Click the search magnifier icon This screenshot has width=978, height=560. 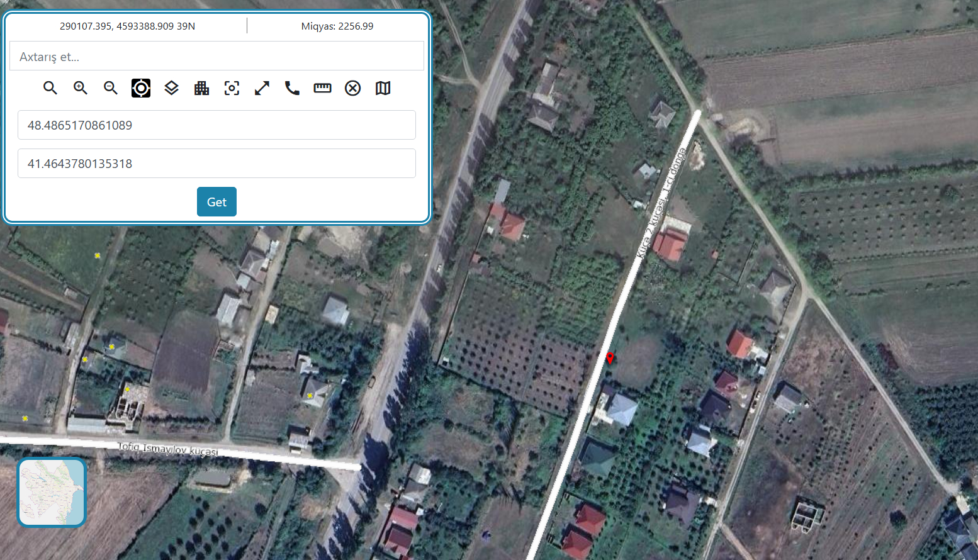click(50, 88)
